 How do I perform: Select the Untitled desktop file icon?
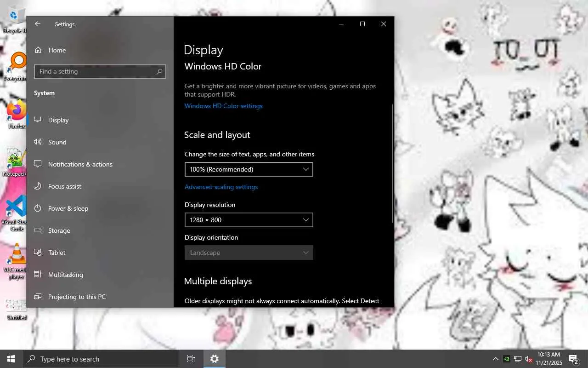pyautogui.click(x=17, y=309)
